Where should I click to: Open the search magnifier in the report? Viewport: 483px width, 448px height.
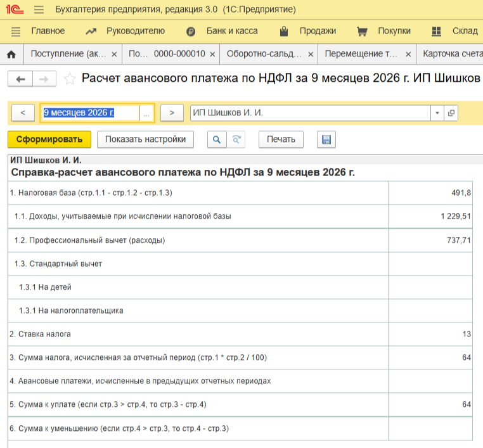point(217,139)
